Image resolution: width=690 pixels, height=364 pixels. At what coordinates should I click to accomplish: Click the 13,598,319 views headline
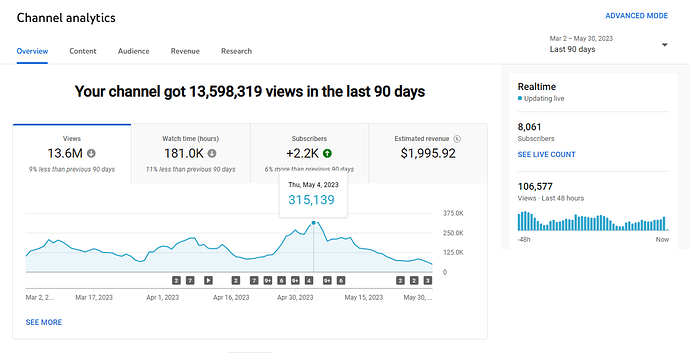tap(250, 92)
